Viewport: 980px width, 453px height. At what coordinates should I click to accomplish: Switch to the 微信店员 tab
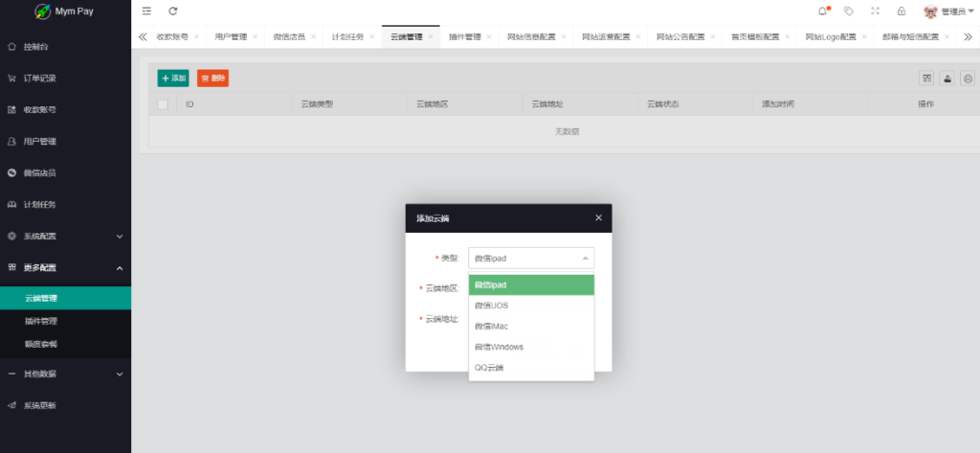[289, 37]
